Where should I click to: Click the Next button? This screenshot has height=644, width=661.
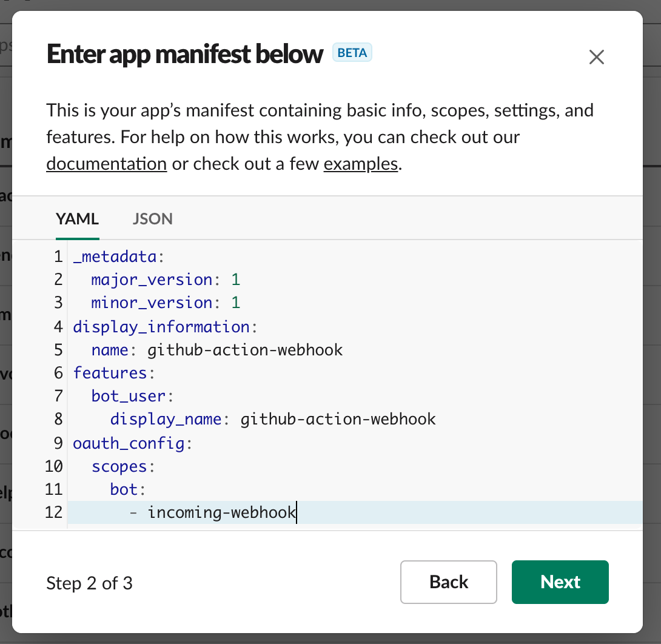pos(559,582)
